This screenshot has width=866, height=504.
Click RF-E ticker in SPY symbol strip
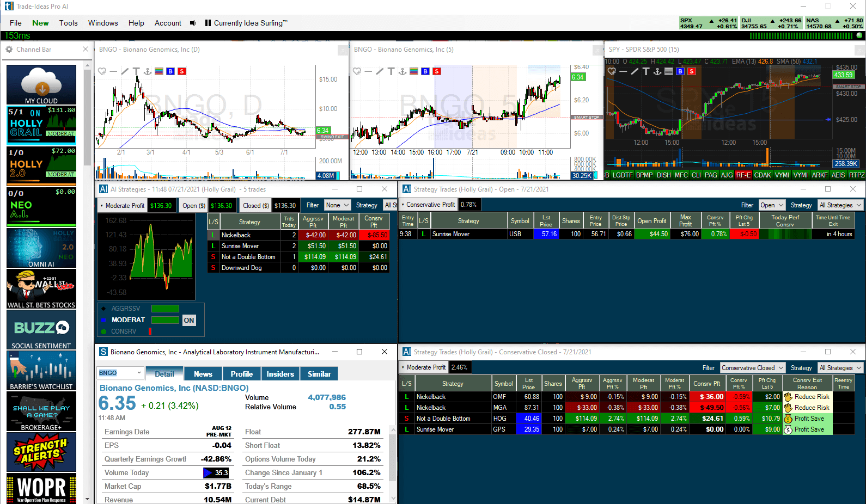(x=743, y=175)
